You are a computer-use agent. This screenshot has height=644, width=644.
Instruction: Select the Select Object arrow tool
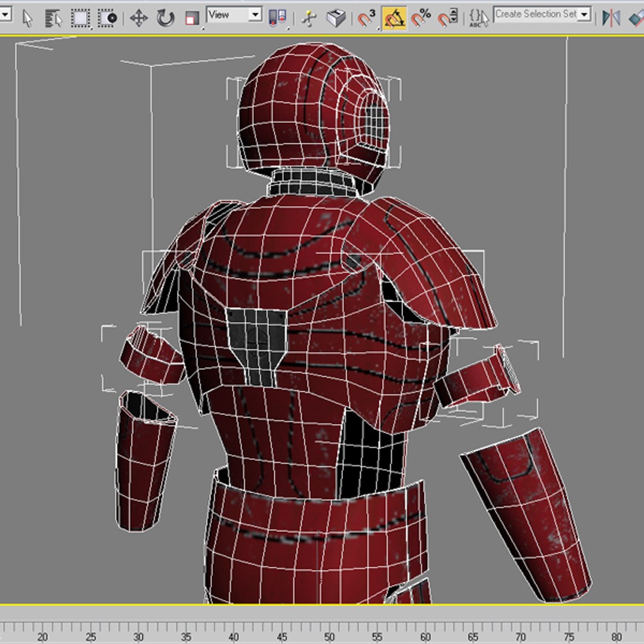coord(27,18)
